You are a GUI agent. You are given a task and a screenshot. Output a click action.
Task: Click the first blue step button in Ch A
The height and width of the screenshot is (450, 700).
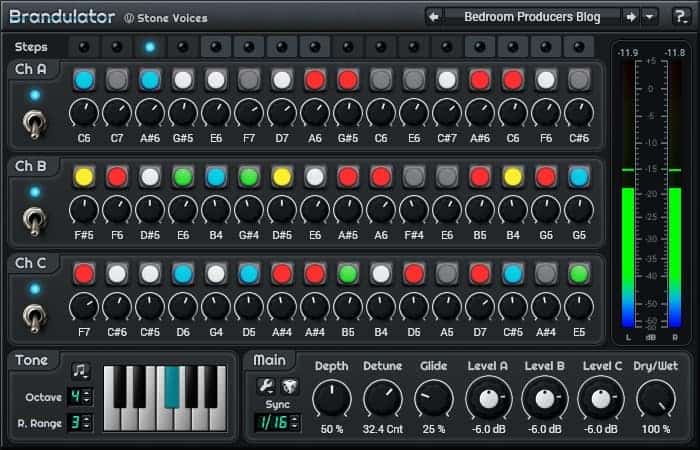click(x=84, y=79)
